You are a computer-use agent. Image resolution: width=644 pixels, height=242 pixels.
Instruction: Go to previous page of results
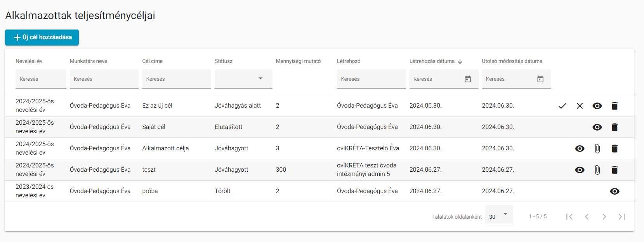(587, 217)
